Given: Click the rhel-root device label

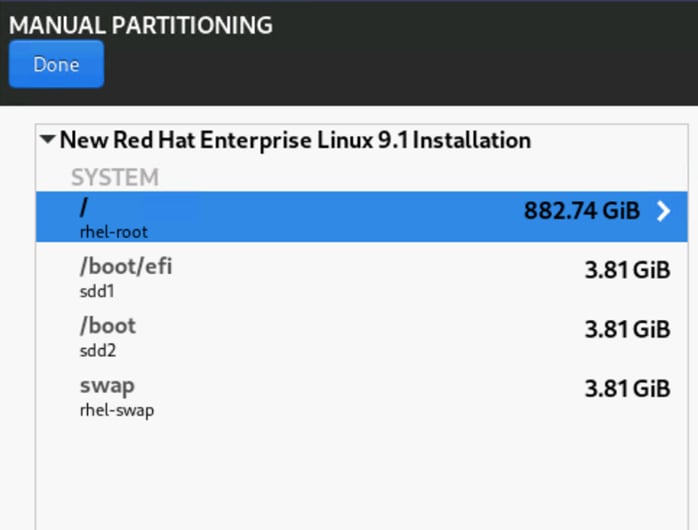Looking at the screenshot, I should (x=114, y=232).
